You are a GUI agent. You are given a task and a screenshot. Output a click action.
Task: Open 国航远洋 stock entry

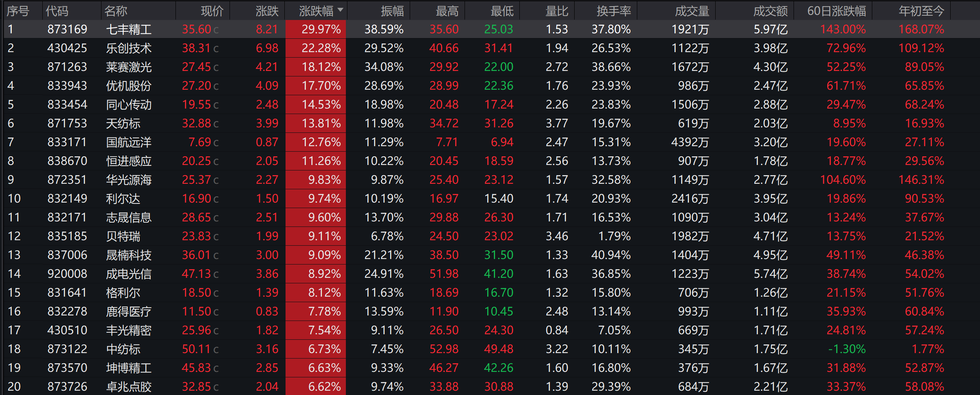[x=129, y=142]
